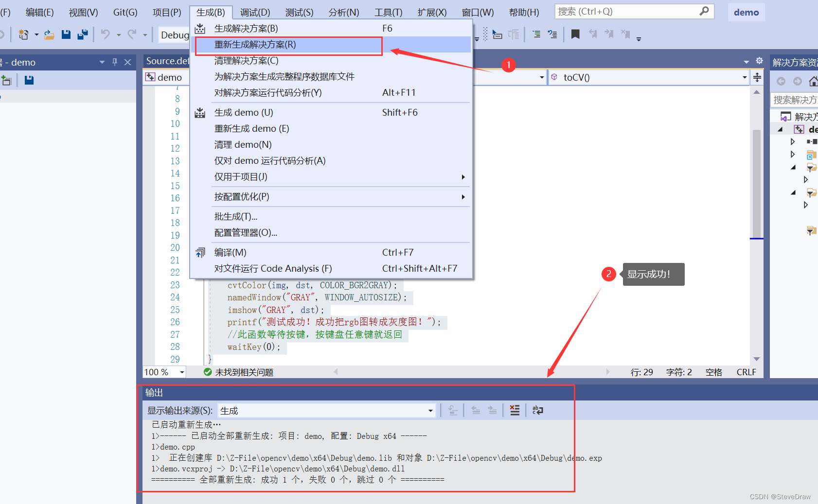Click the Forward arrow in Solution Explorer

[798, 81]
